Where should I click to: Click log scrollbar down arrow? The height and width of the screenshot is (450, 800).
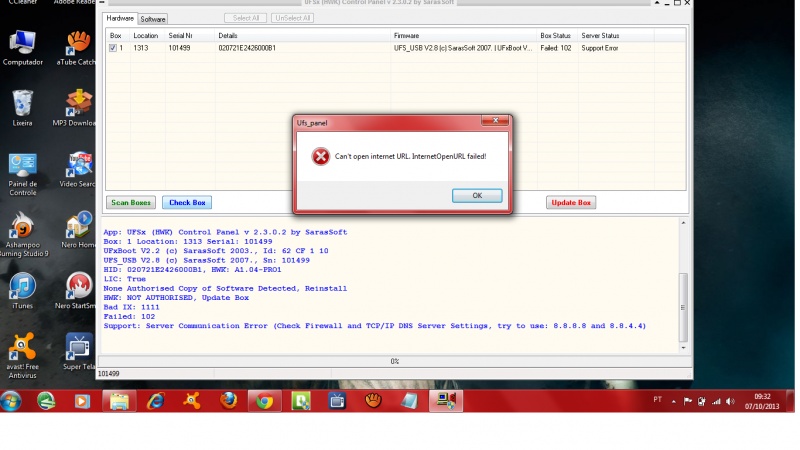[x=683, y=347]
